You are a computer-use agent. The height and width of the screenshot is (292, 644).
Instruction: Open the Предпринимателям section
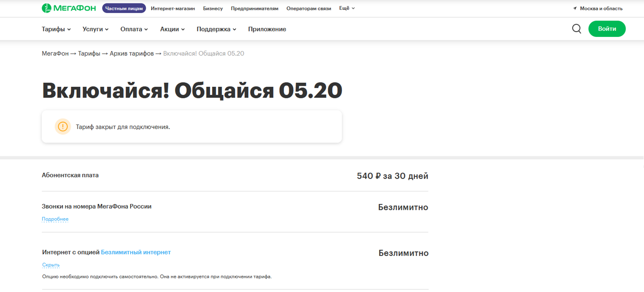point(255,9)
